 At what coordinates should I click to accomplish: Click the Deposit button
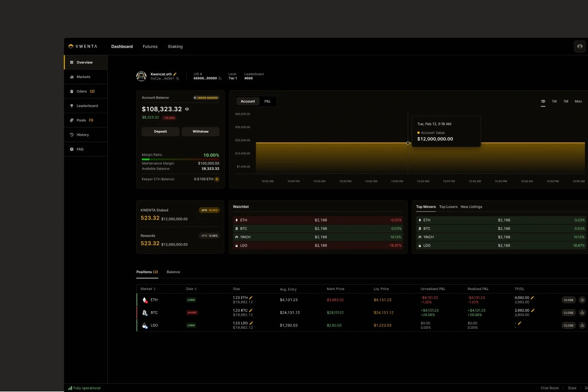(x=160, y=131)
